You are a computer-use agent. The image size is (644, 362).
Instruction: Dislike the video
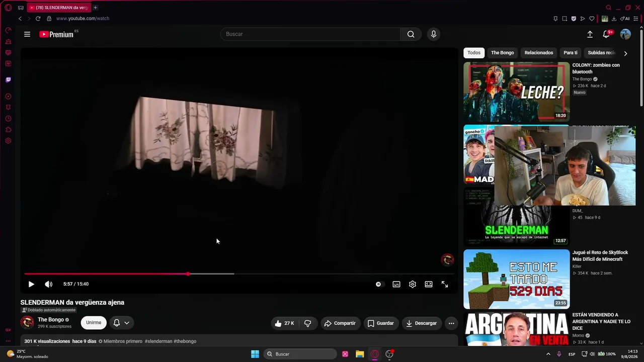308,323
